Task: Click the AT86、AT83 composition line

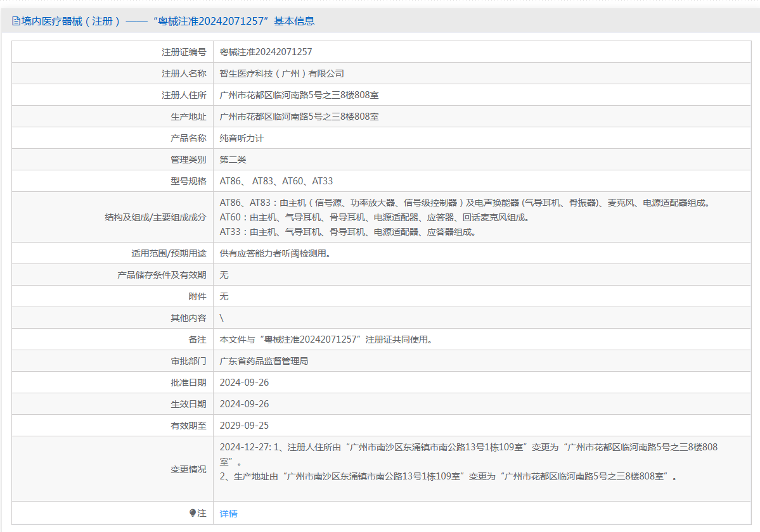Action: tap(465, 203)
